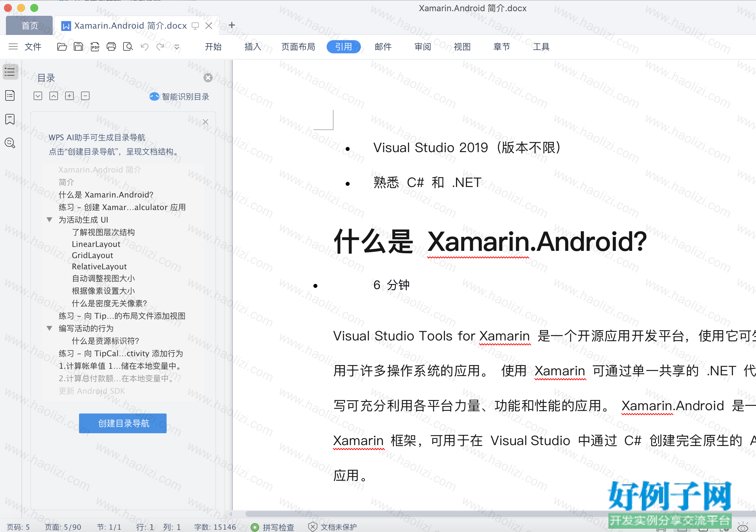Click the redo arrow icon
This screenshot has width=756, height=532.
point(160,47)
